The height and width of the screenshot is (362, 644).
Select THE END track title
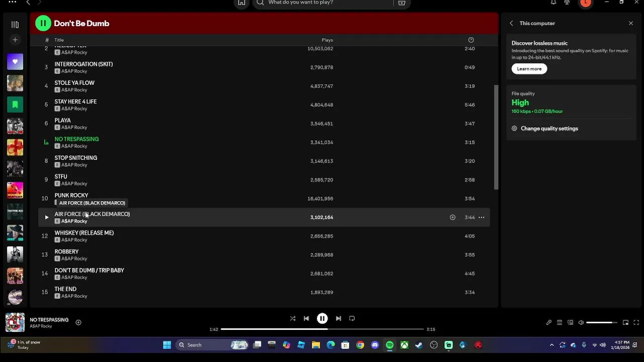(x=65, y=290)
